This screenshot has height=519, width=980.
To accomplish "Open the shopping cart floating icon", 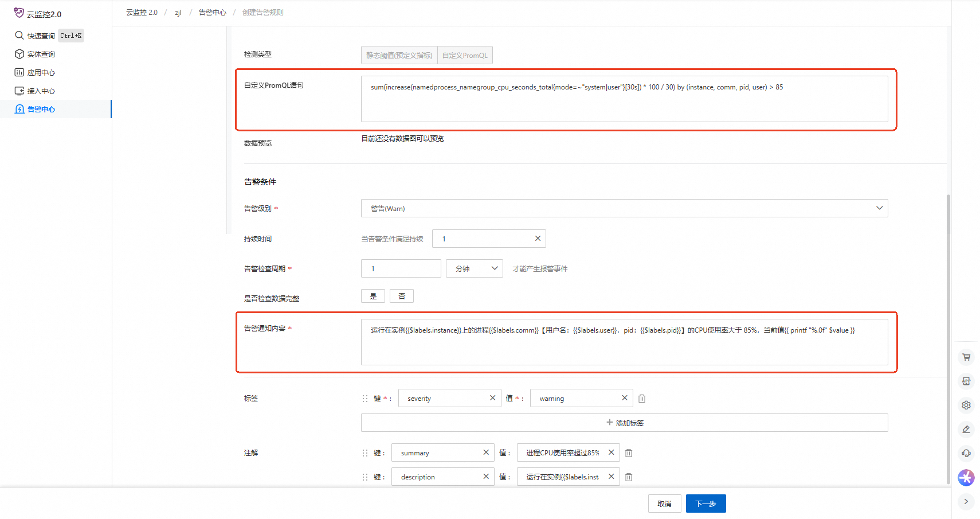I will [x=966, y=357].
